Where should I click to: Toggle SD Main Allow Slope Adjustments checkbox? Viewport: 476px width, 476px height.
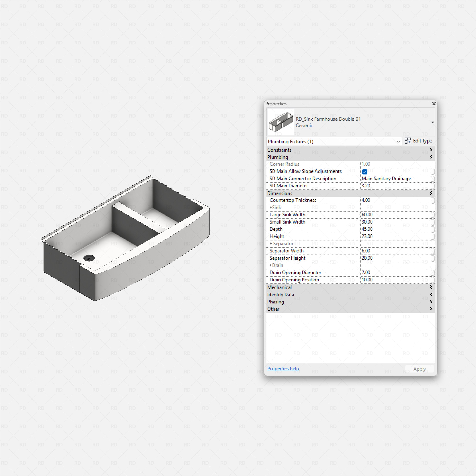point(364,172)
